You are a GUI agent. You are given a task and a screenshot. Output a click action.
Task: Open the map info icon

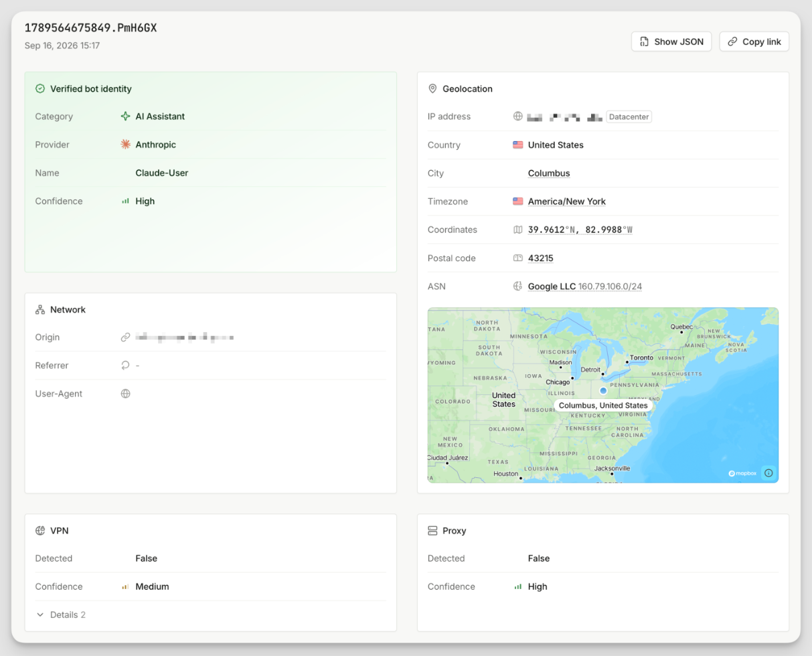768,473
